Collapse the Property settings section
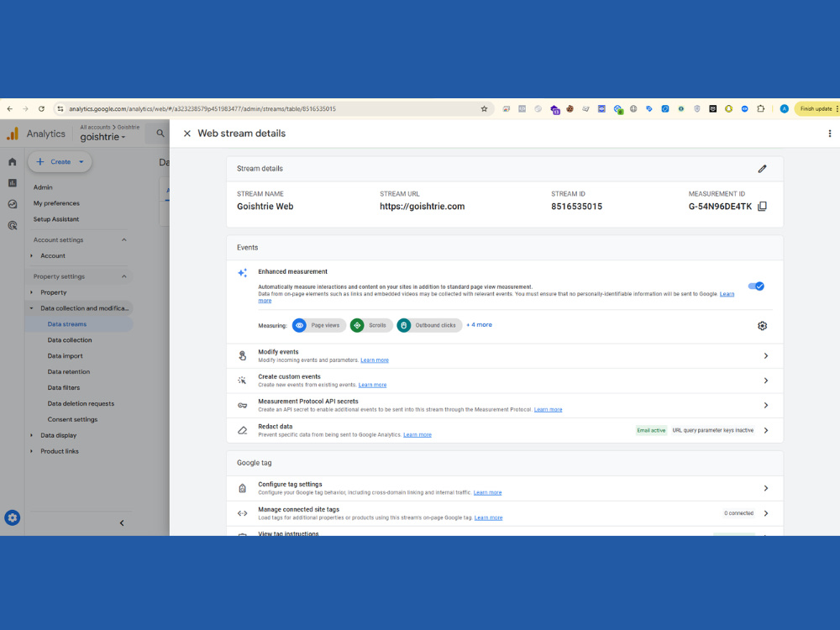The image size is (840, 630). pos(123,276)
